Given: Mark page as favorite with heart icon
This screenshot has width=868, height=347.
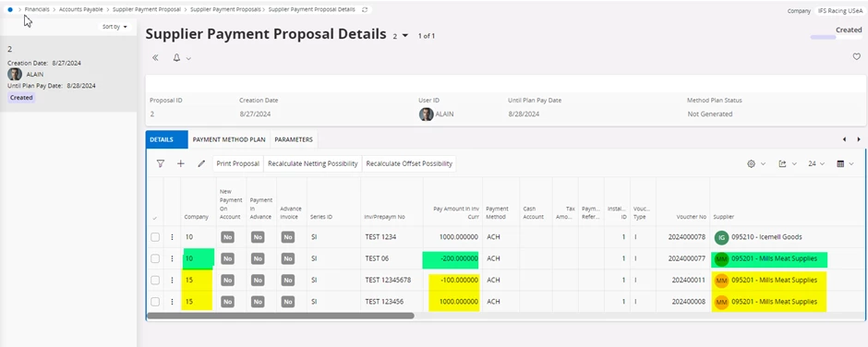Looking at the screenshot, I should 856,56.
